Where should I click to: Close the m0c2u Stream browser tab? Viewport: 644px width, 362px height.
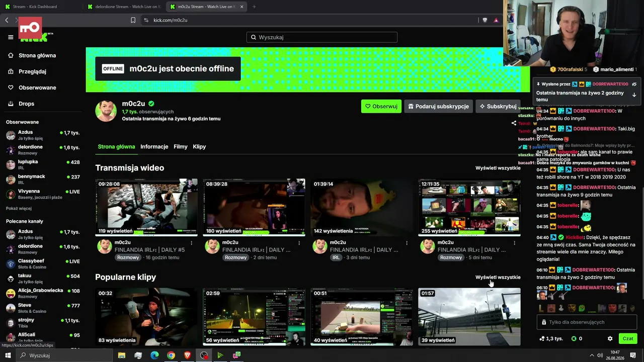[242, 7]
